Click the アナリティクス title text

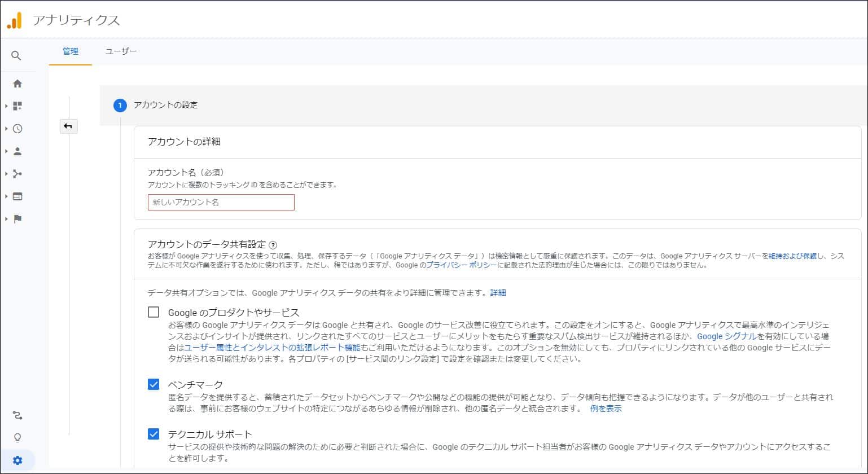pos(76,20)
